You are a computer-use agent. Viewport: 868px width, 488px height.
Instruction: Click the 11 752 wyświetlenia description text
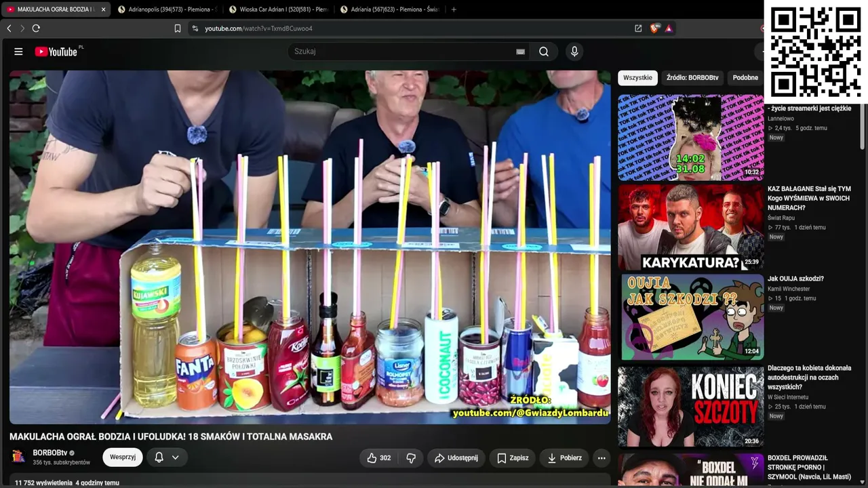66,483
